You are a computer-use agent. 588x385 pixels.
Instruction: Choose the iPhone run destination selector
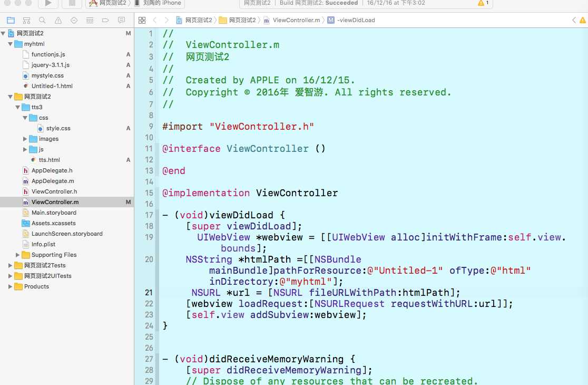coord(158,3)
